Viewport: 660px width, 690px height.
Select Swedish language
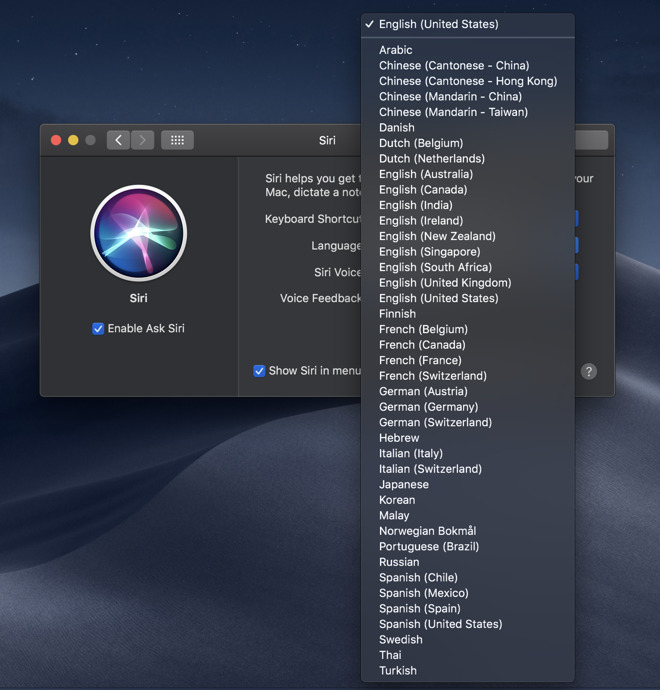pos(468,639)
